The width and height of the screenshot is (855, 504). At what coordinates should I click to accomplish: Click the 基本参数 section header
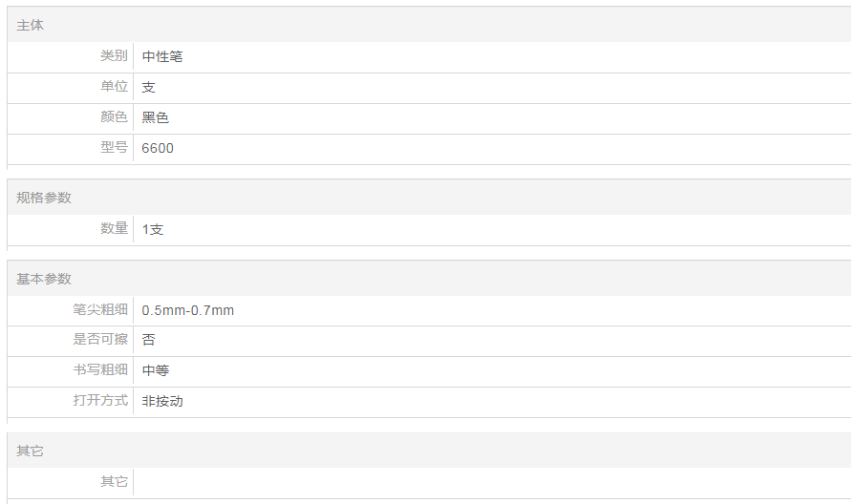coord(44,279)
